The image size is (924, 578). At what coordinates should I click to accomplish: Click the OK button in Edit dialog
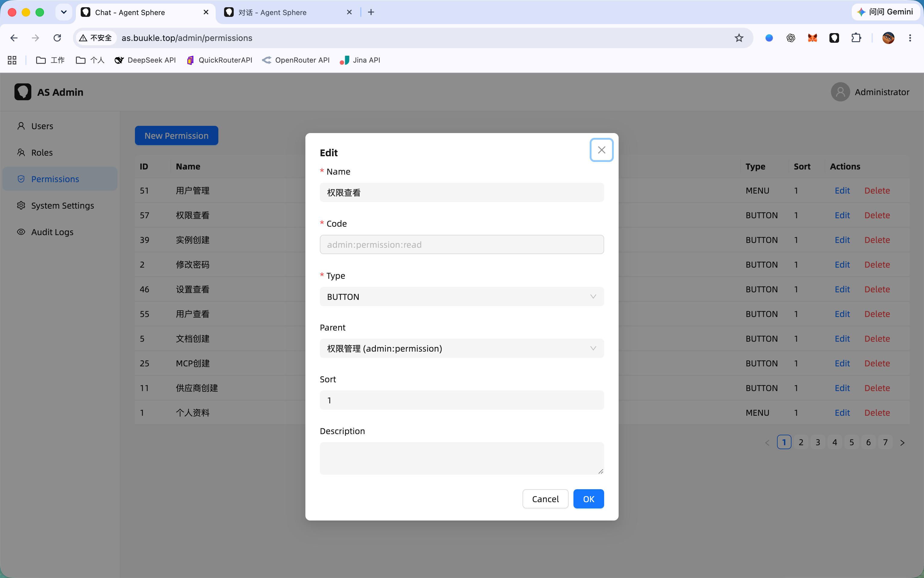click(588, 499)
